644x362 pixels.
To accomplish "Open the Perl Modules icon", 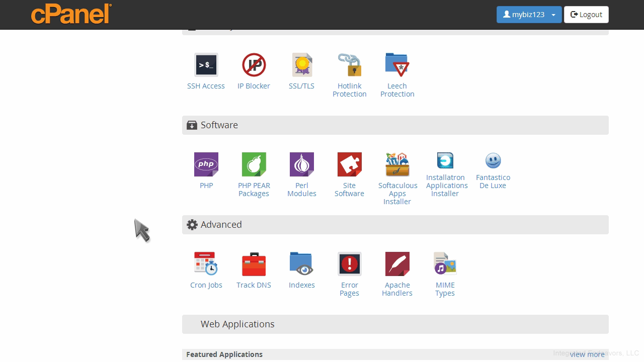I will pyautogui.click(x=302, y=164).
